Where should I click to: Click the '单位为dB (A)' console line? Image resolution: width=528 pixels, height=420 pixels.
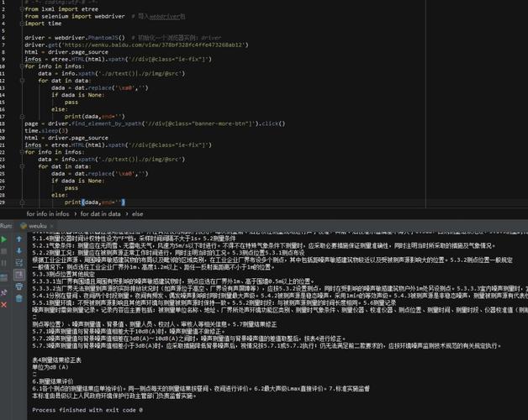coord(50,367)
